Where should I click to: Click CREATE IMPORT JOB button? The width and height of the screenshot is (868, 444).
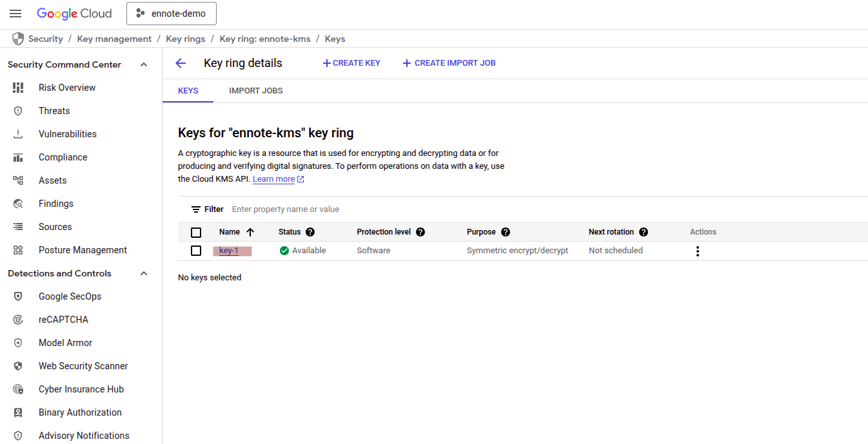[449, 63]
